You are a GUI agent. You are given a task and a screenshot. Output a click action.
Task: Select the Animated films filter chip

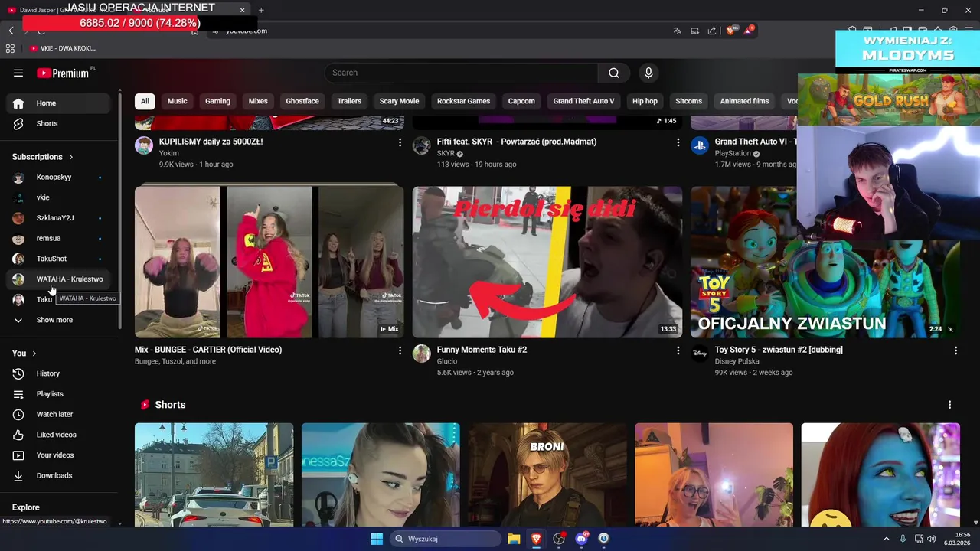744,101
